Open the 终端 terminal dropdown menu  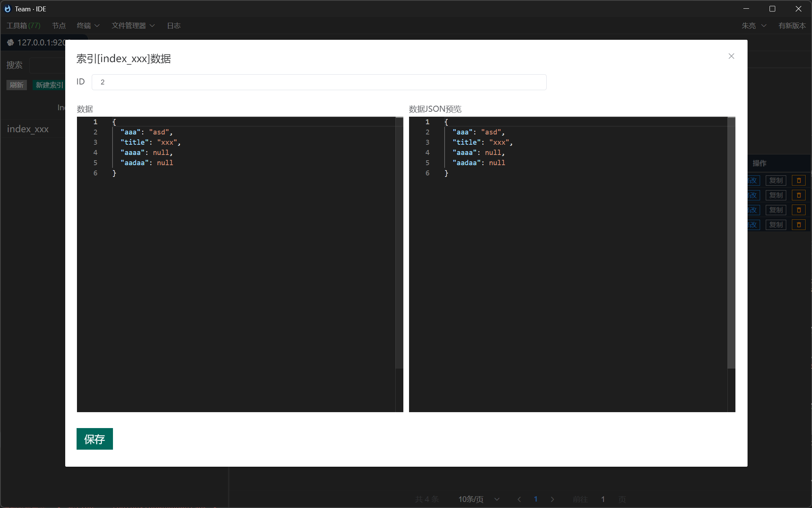[x=88, y=25]
